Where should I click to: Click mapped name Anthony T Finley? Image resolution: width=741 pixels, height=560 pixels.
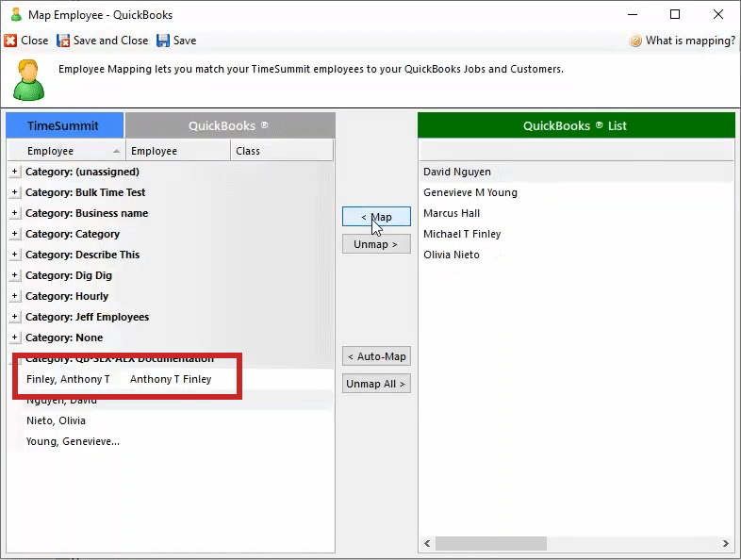coord(171,379)
